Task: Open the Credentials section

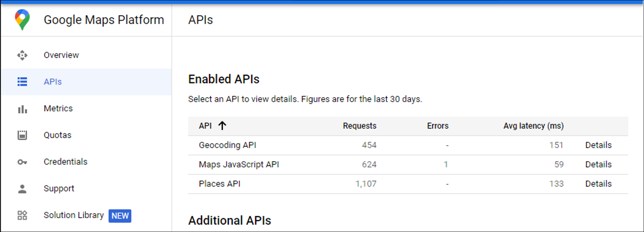Action: click(65, 162)
